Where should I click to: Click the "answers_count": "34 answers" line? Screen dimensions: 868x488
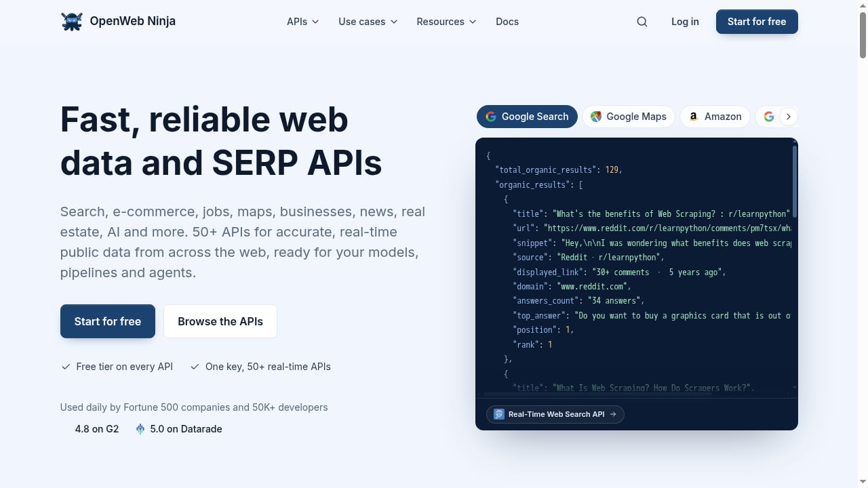click(578, 301)
